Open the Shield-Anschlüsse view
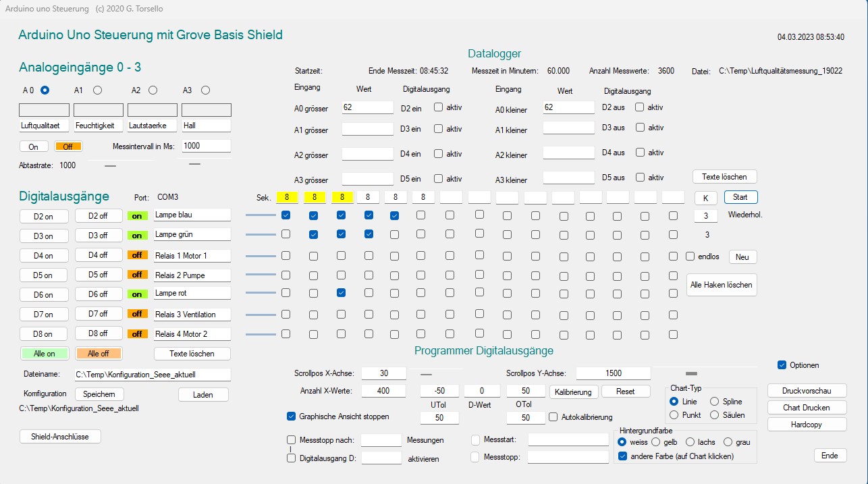Viewport: 868px width, 484px height. coord(60,437)
